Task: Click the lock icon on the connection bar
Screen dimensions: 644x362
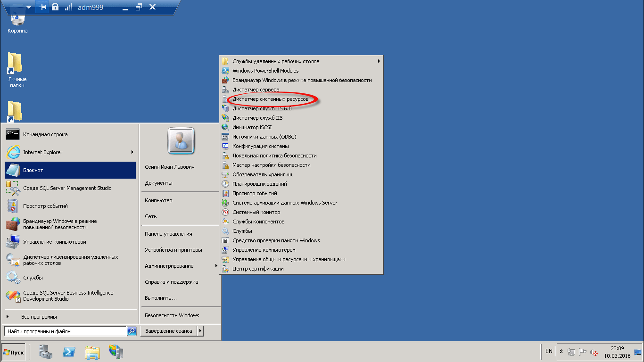Action: click(55, 7)
